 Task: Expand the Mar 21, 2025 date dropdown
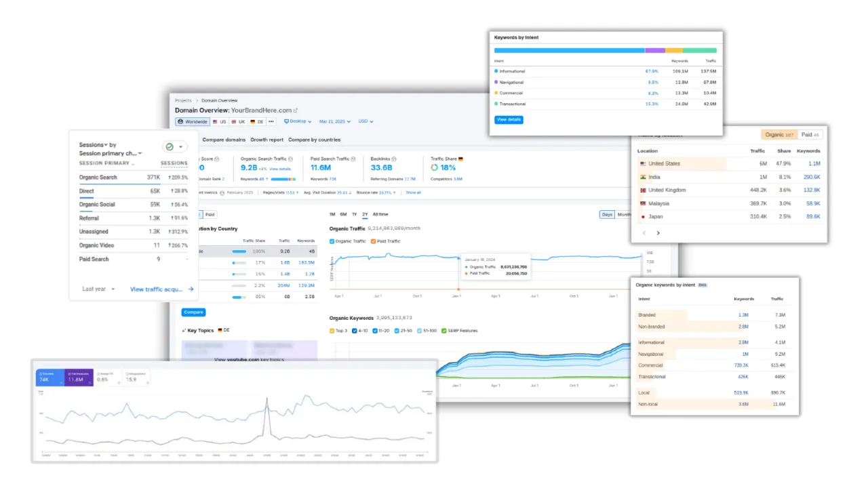[x=336, y=122]
